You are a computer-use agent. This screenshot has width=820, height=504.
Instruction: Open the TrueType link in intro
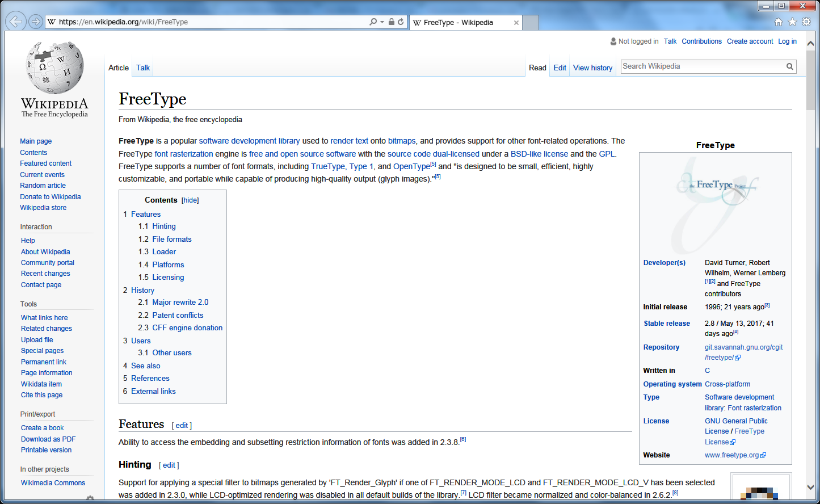tap(328, 166)
